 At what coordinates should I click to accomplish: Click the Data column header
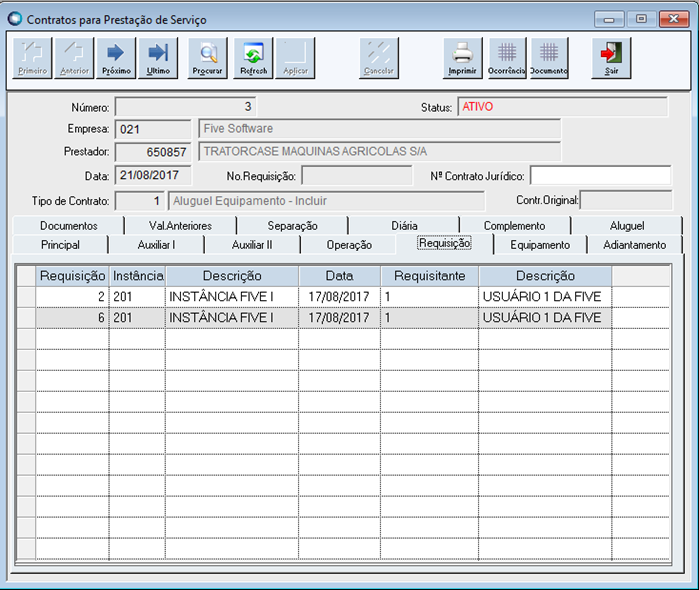(x=340, y=276)
